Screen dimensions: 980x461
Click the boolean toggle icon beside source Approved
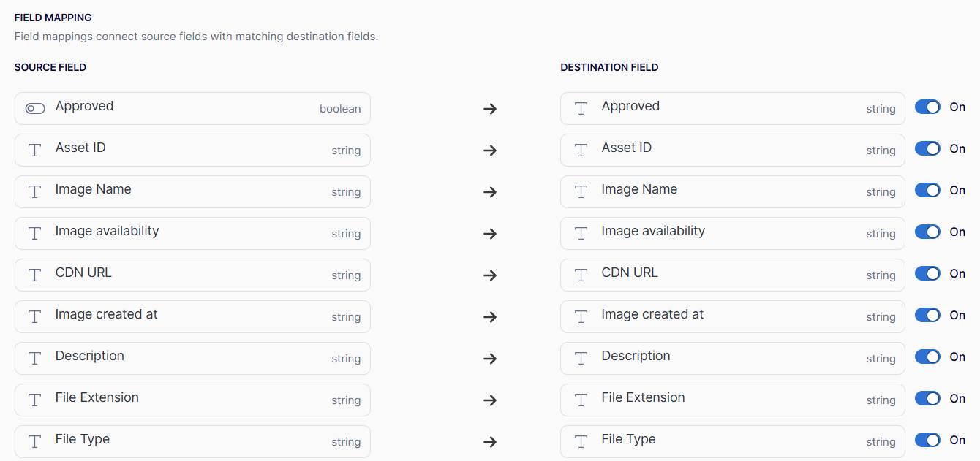(x=35, y=108)
